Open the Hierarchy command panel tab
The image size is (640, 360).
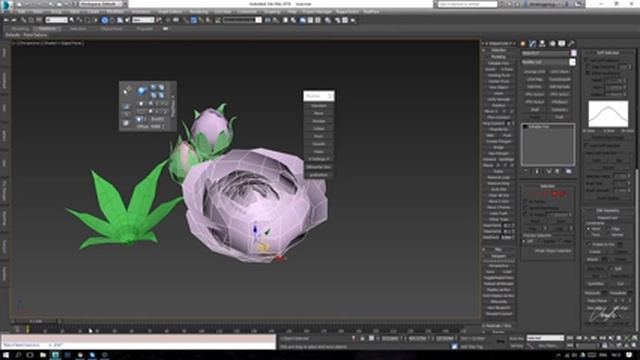pos(542,43)
